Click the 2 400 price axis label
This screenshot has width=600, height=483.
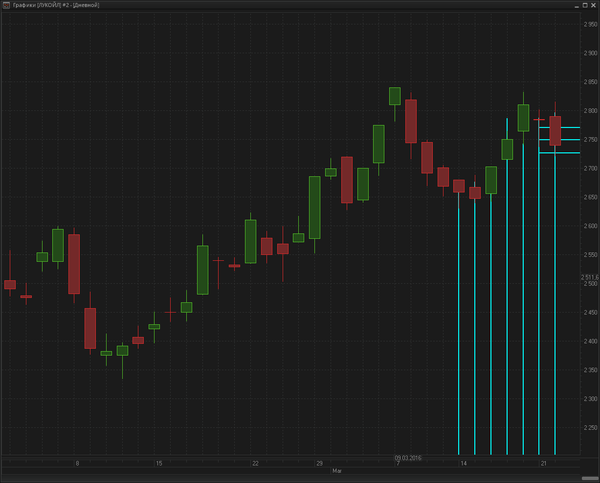tap(590, 341)
